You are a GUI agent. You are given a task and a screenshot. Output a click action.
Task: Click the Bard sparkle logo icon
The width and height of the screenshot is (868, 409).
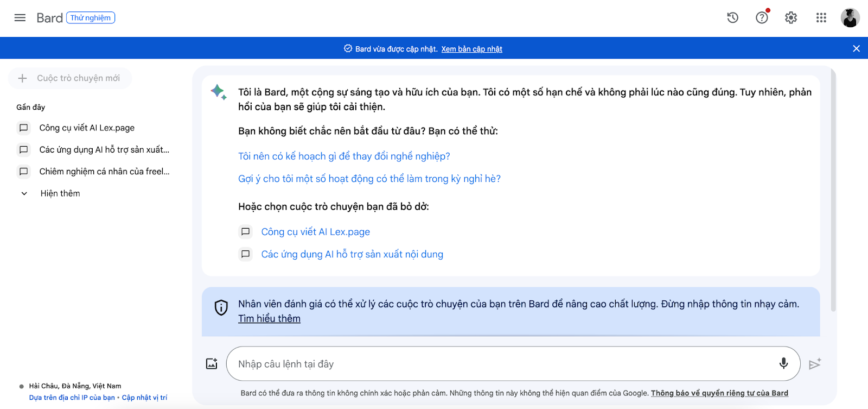coord(219,92)
